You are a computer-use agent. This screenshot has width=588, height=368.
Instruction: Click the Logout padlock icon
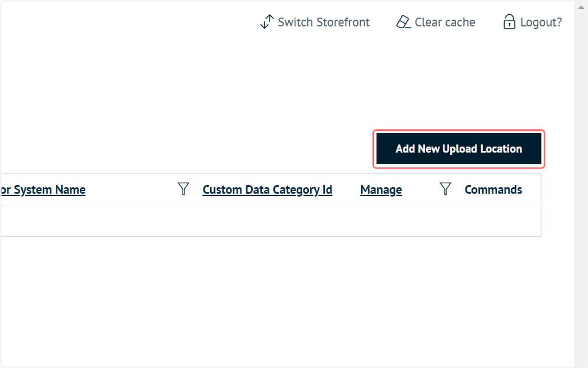(509, 22)
